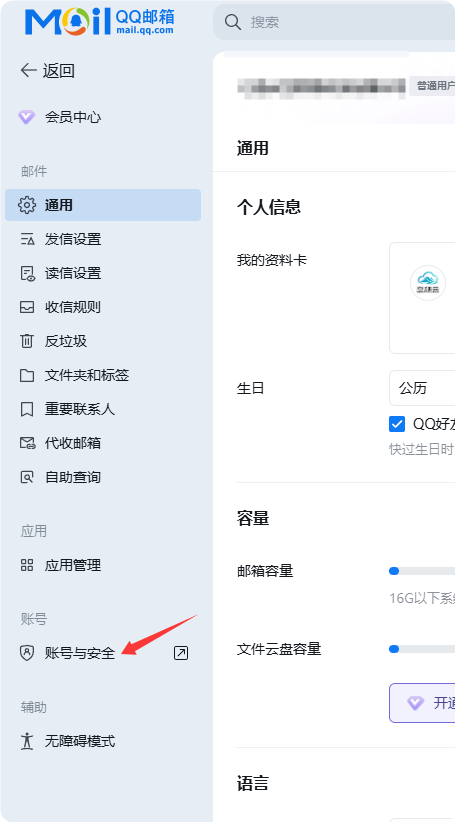455x822 pixels.
Task: Click the 返回 back arrow icon
Action: tap(28, 70)
